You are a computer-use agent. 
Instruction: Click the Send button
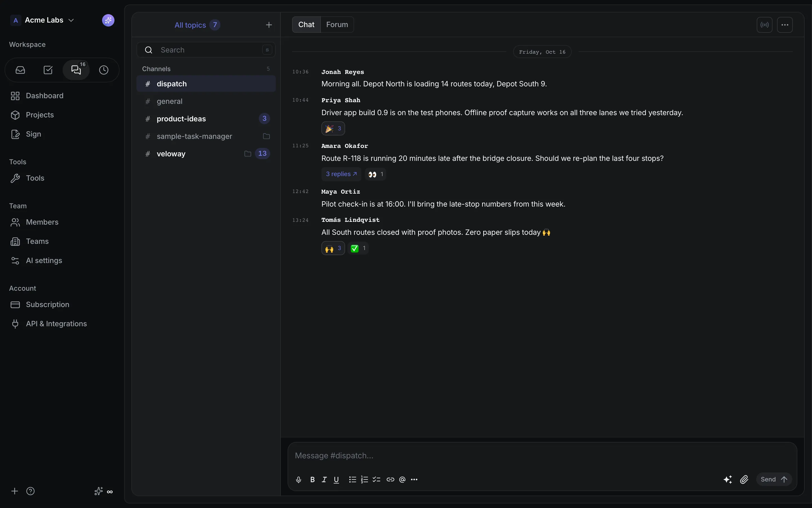(774, 479)
